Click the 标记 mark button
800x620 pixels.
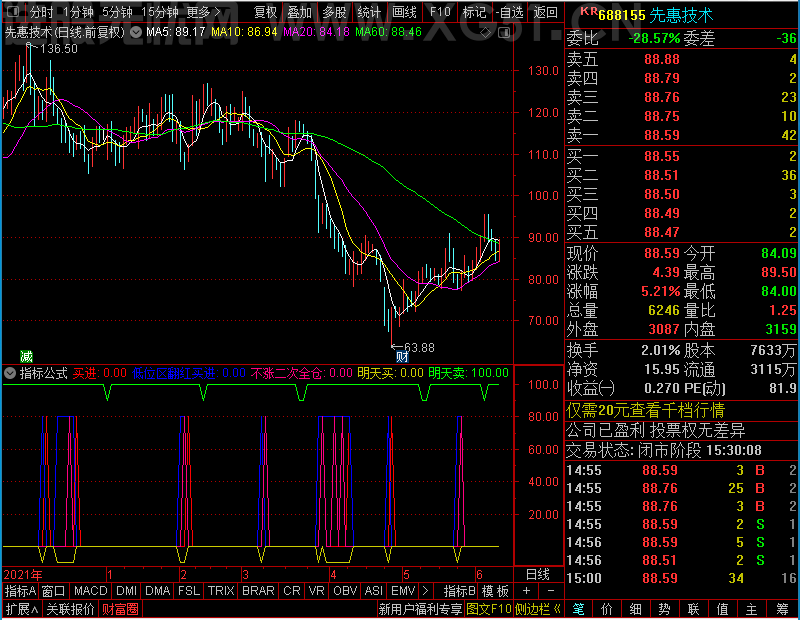(x=474, y=12)
